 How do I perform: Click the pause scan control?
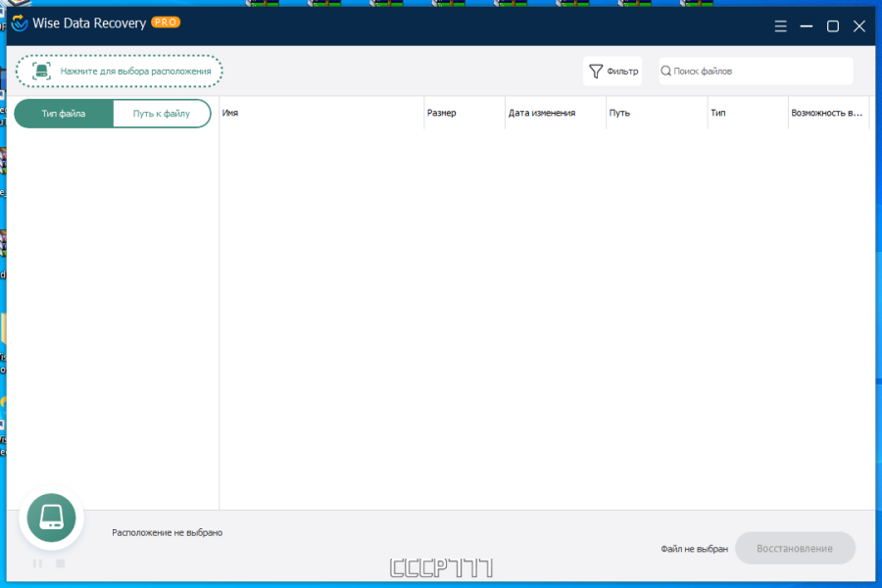coord(37,563)
